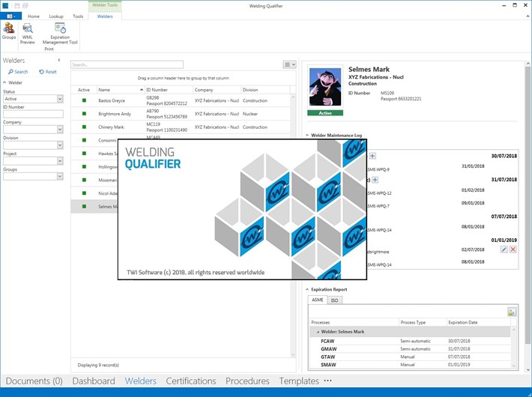Select the Welders ribbon tab
This screenshot has width=532, height=397.
(105, 16)
